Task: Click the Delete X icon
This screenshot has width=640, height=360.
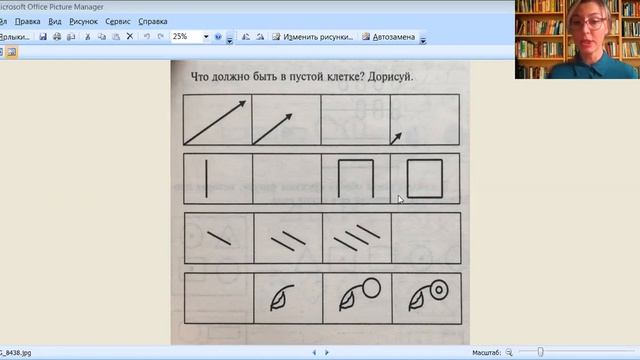Action: coord(130,36)
